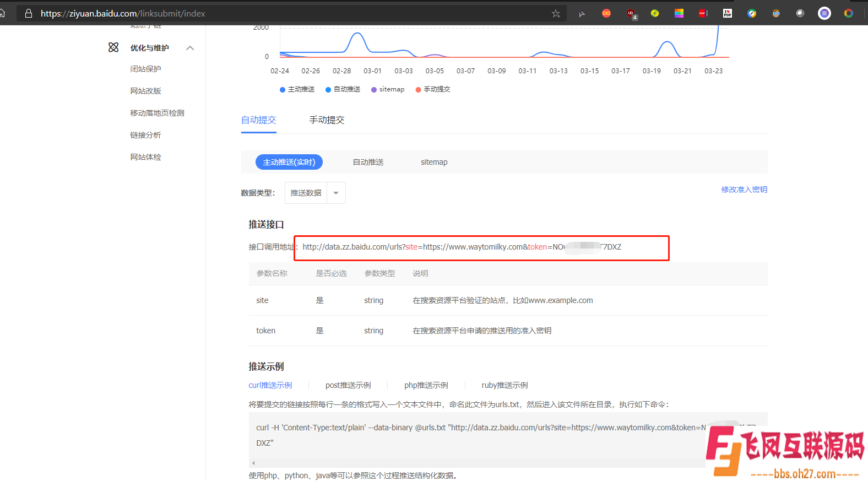Open the gray circle extension icon
This screenshot has width=868, height=481.
click(800, 13)
